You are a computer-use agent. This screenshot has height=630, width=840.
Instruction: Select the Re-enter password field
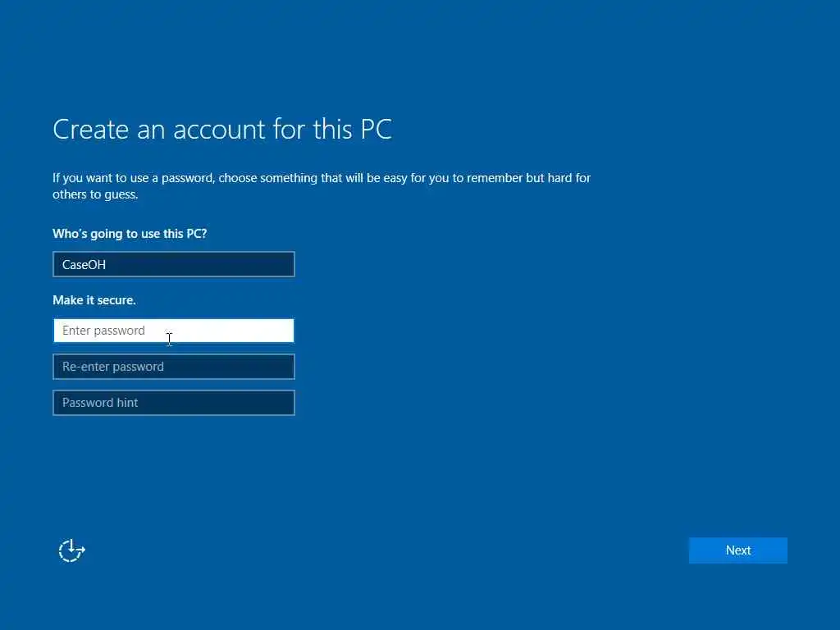point(174,367)
